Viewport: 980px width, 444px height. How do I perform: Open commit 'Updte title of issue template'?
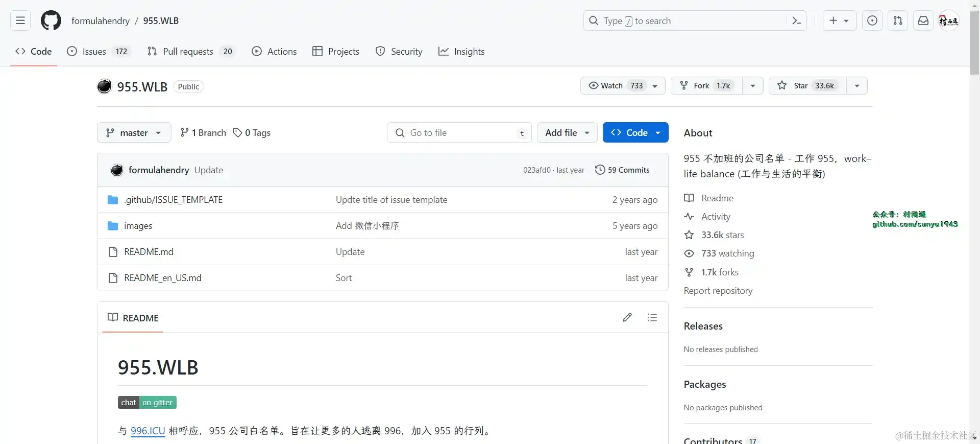click(x=391, y=200)
